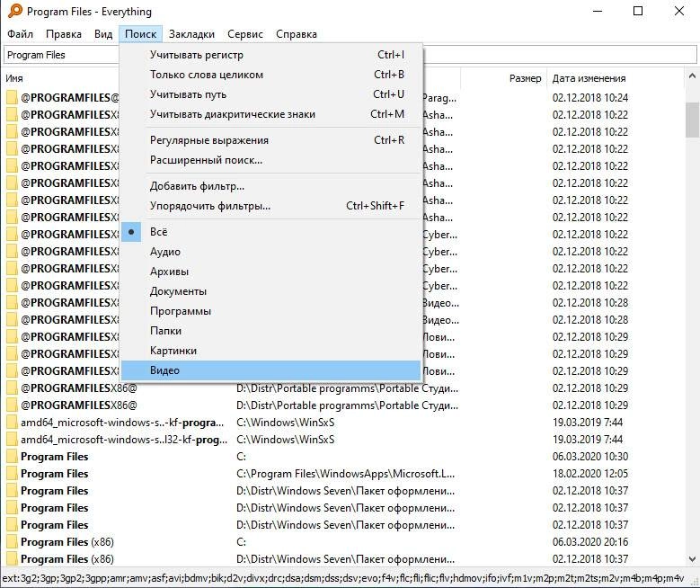700x588 pixels.
Task: Toggle Учитывать диакритические знаки option
Action: pos(271,114)
